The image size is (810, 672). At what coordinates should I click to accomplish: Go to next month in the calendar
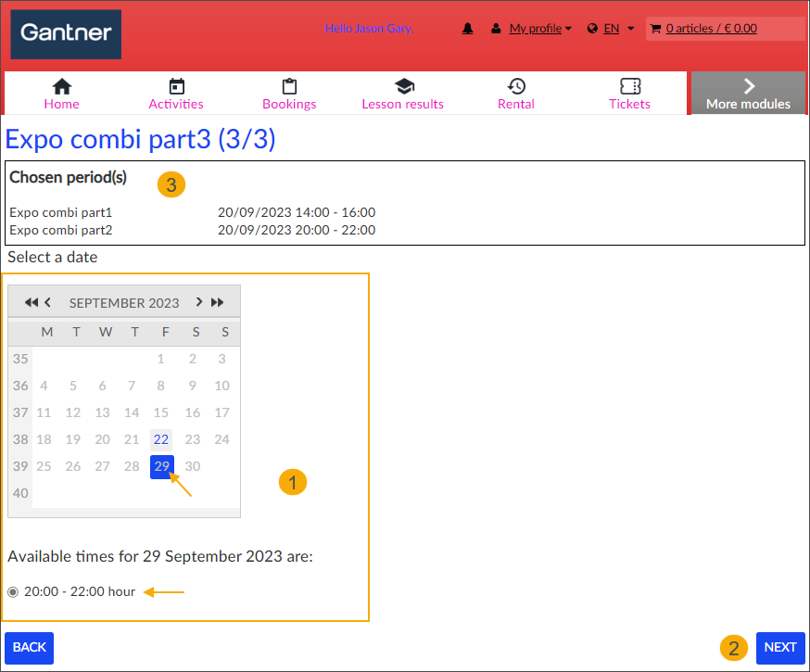coord(199,302)
